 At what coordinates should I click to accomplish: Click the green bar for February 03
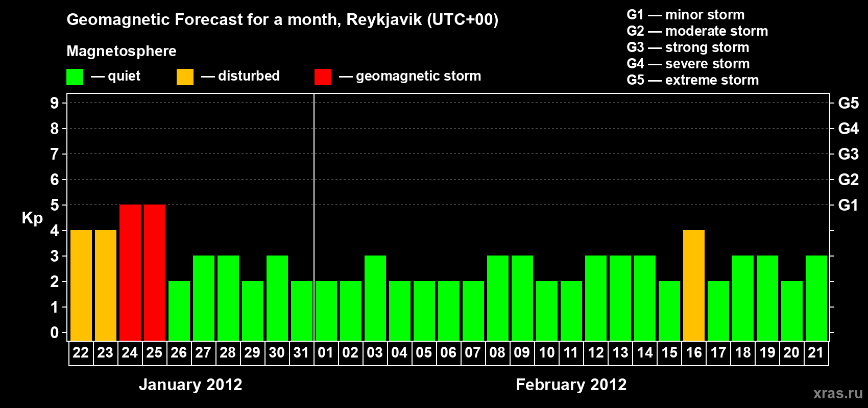[x=375, y=298]
